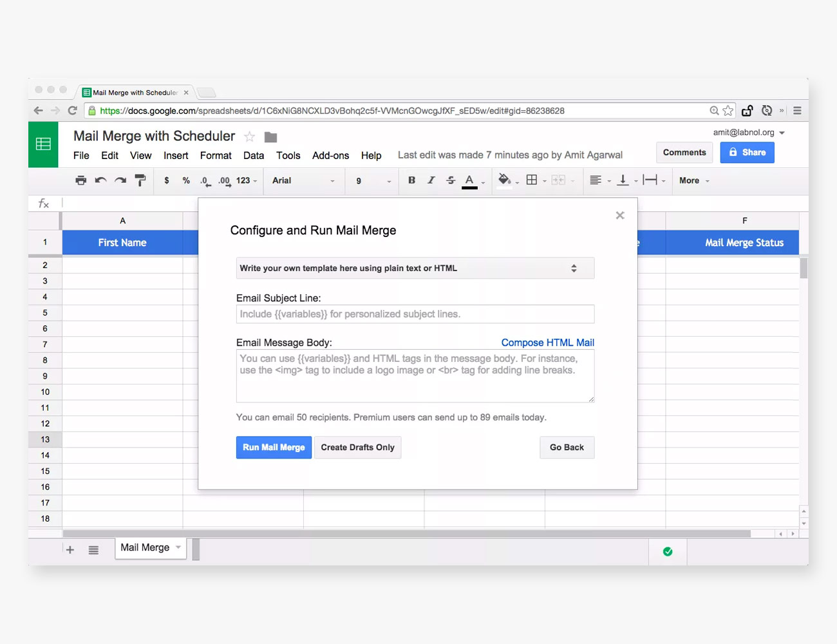Click the print icon in toolbar
Image resolution: width=837 pixels, height=644 pixels.
[80, 180]
